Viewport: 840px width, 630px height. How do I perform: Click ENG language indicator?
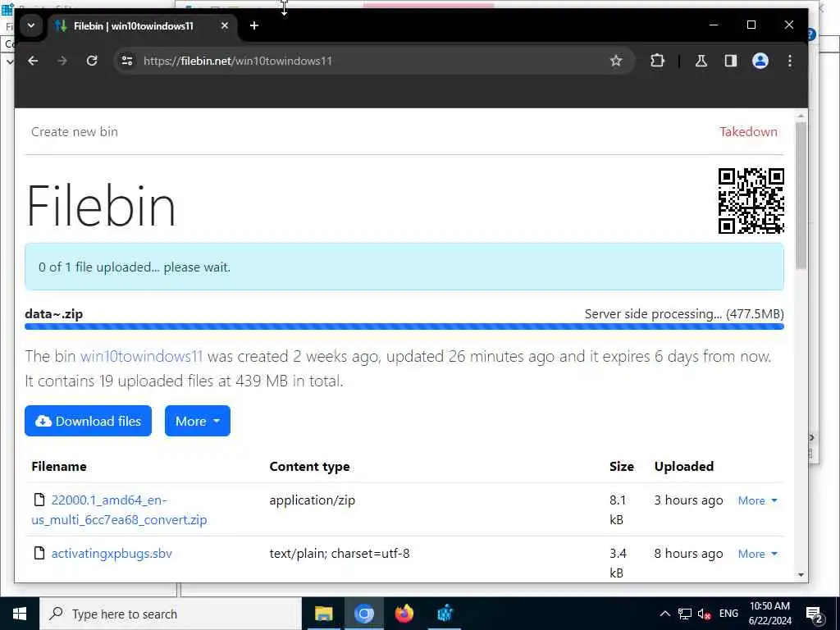[728, 614]
